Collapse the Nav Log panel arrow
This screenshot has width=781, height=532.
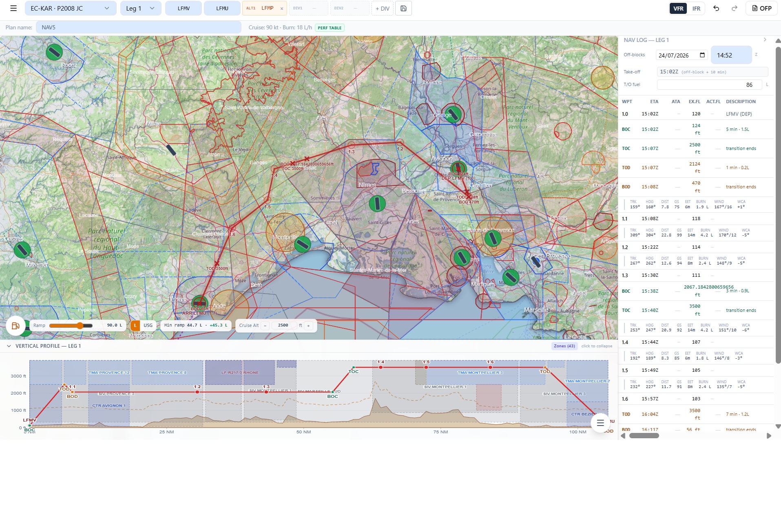765,40
